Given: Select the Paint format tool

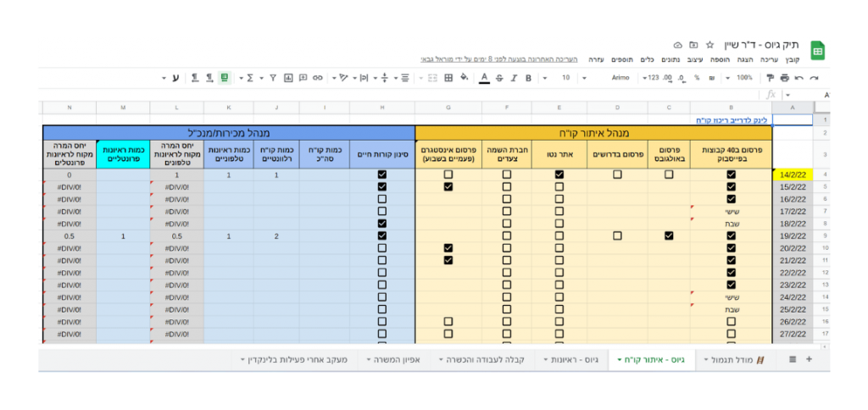Looking at the screenshot, I should coord(771,78).
